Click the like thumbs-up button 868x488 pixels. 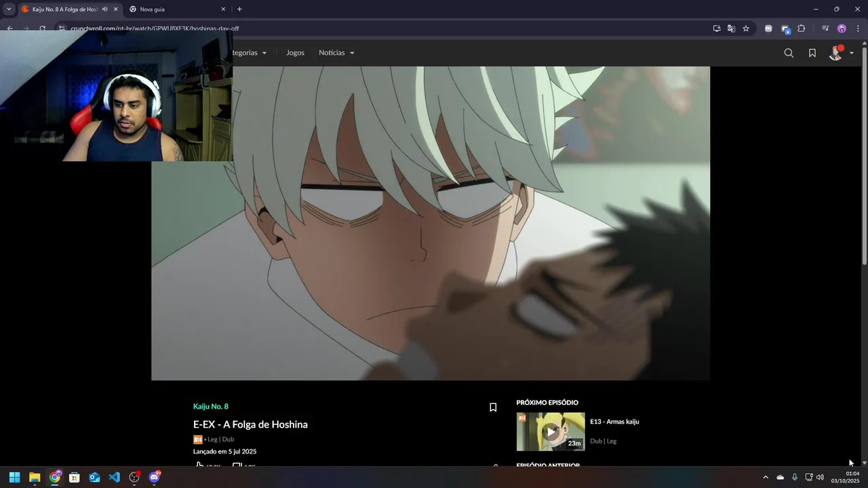tap(199, 466)
